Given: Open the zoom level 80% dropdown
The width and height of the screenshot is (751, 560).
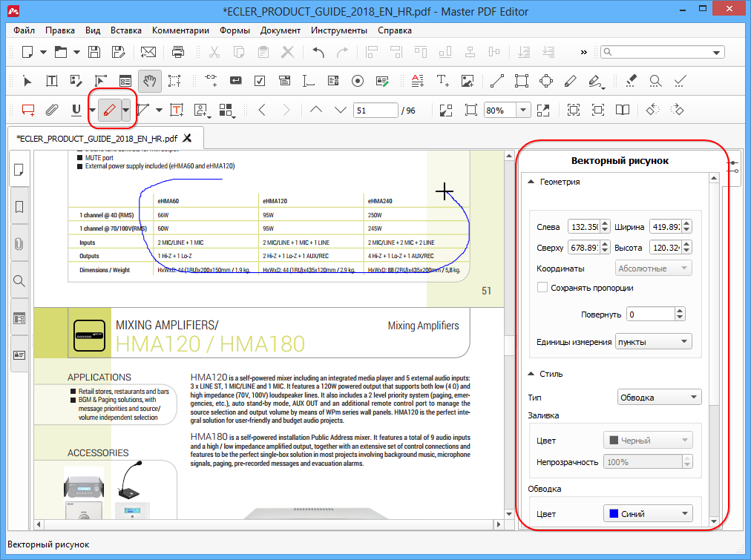Looking at the screenshot, I should (x=523, y=111).
